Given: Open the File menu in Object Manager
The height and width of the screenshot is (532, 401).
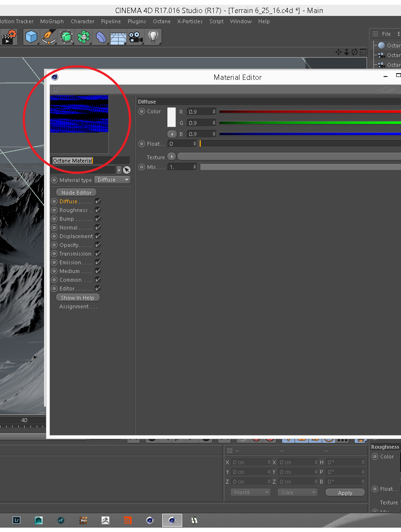Looking at the screenshot, I should click(386, 34).
